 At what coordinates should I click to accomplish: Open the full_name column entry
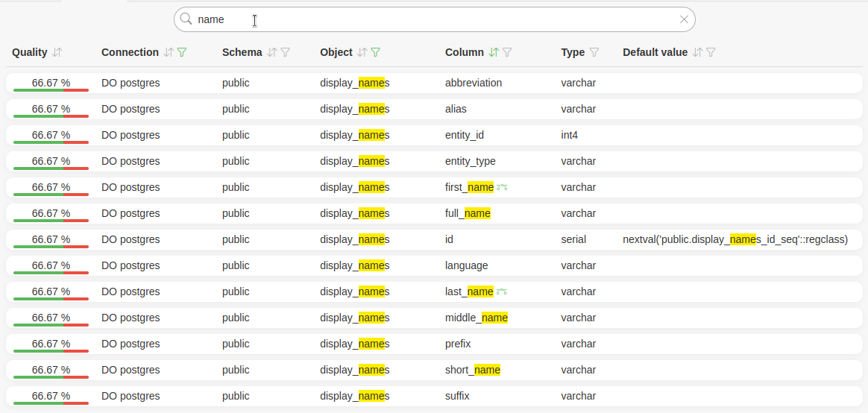(468, 213)
